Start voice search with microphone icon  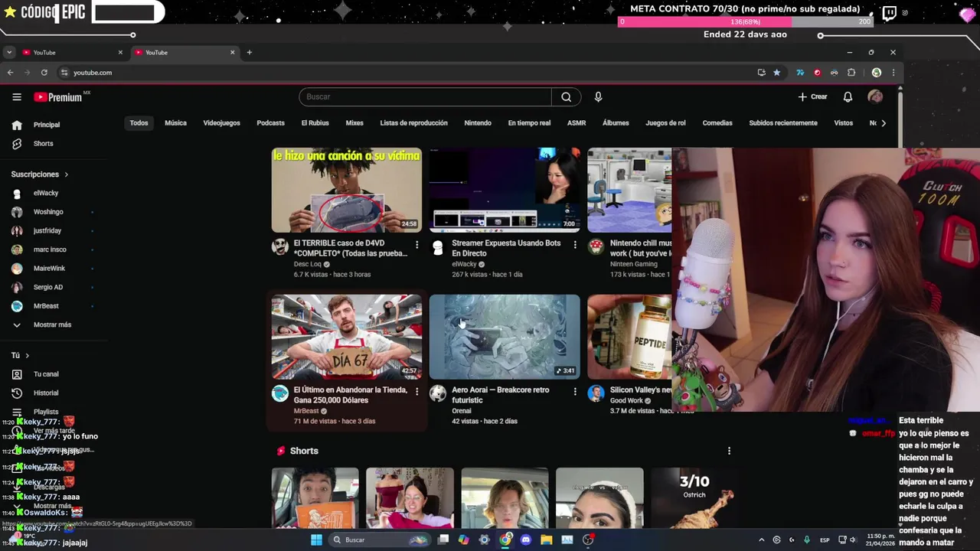(x=598, y=97)
